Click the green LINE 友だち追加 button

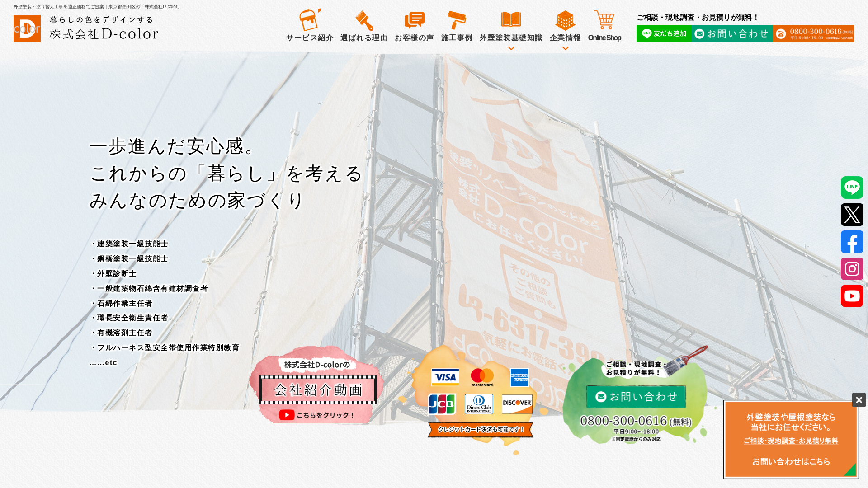(664, 34)
